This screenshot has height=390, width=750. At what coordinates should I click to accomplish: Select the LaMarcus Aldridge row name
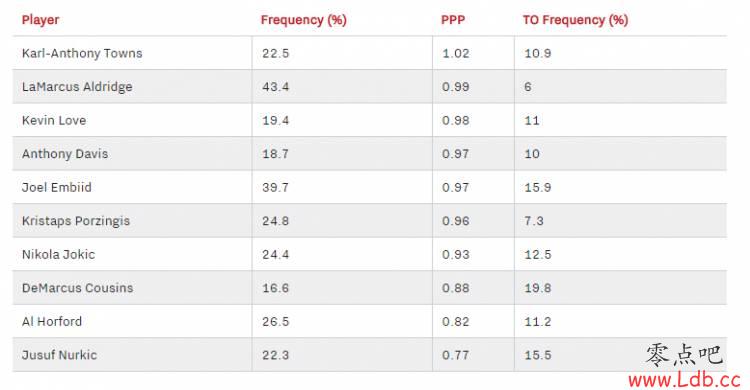[77, 87]
